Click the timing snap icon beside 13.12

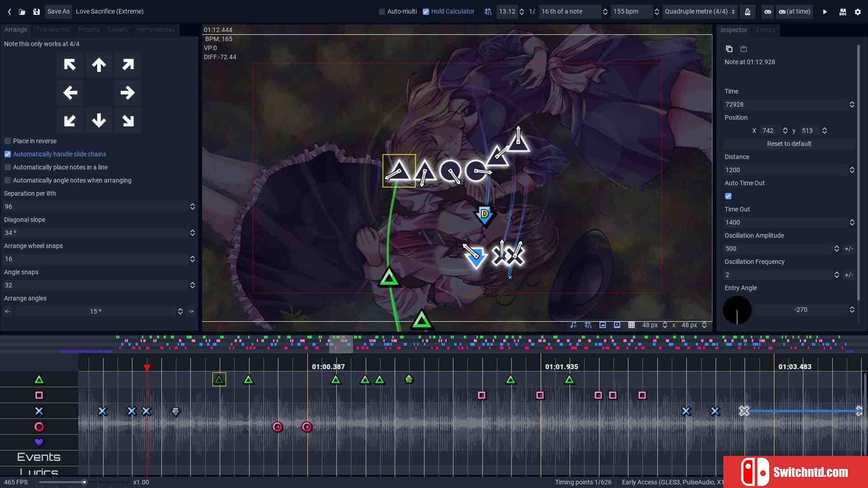click(x=488, y=12)
